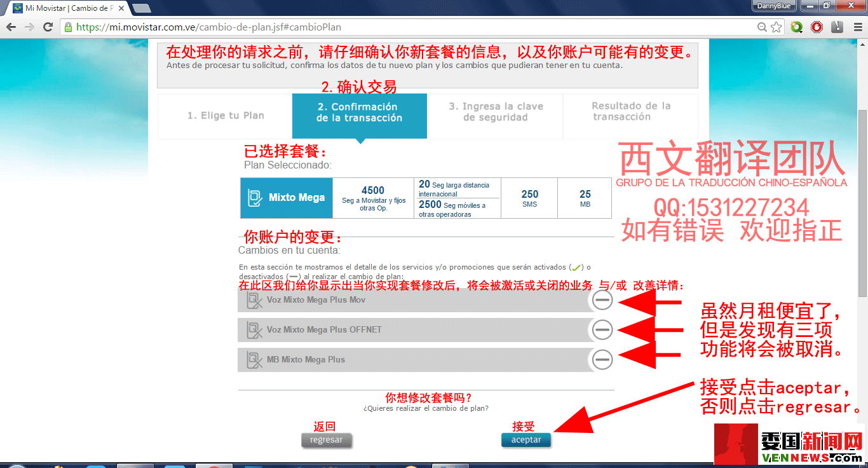Click '¿Quieres realizar el cambio de plan?' text
The image size is (868, 468).
tap(426, 408)
